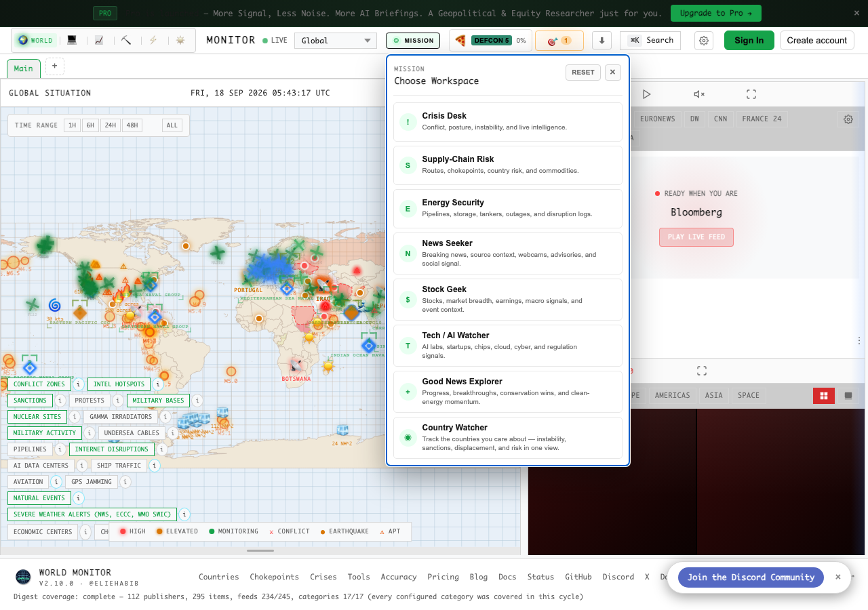This screenshot has height=610, width=868.
Task: Select the World variant globe icon
Action: 35,40
